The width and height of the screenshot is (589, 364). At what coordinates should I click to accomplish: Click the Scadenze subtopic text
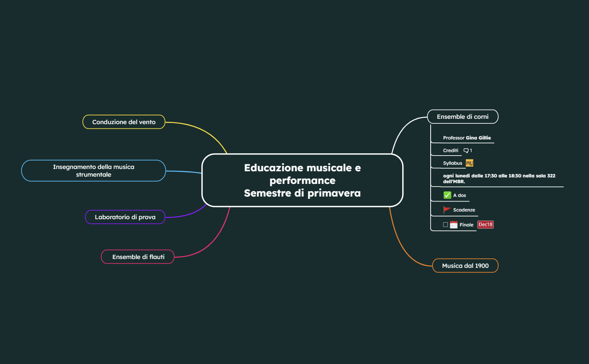pyautogui.click(x=464, y=210)
